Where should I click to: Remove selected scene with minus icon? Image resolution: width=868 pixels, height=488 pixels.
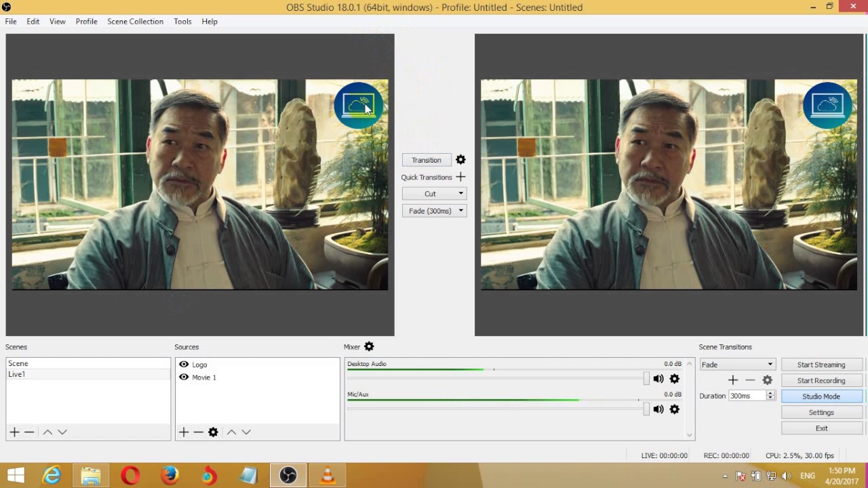(x=29, y=432)
